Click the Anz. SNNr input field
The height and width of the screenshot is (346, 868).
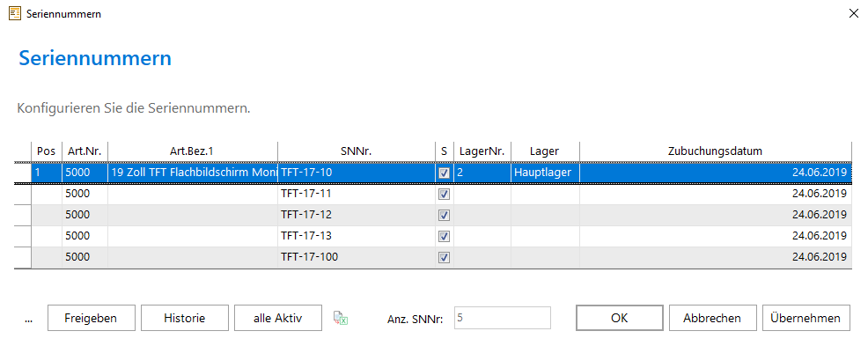(x=503, y=319)
